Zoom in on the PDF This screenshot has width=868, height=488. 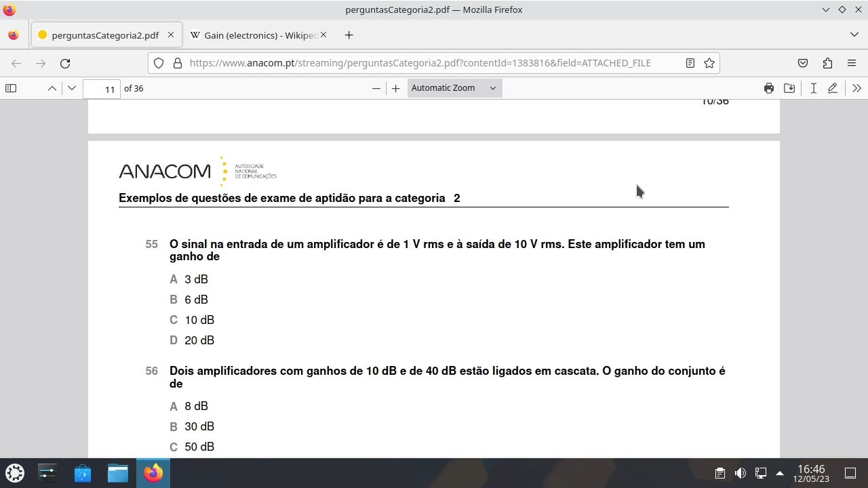click(396, 88)
